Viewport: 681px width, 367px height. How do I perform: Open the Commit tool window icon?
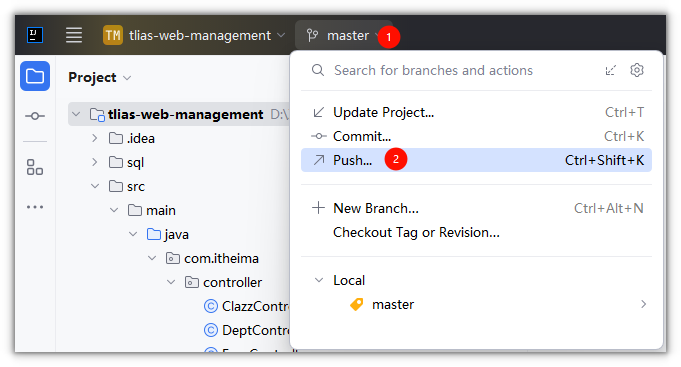pyautogui.click(x=35, y=116)
